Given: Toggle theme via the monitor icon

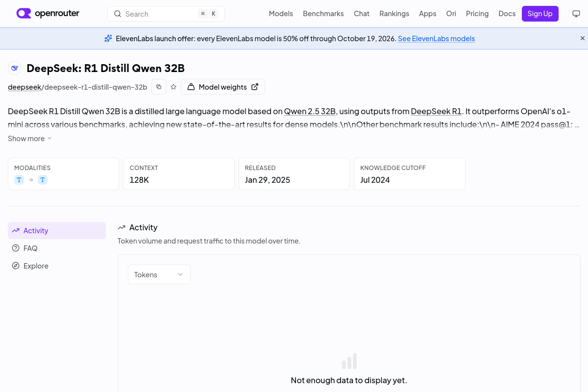Looking at the screenshot, I should 576,14.
